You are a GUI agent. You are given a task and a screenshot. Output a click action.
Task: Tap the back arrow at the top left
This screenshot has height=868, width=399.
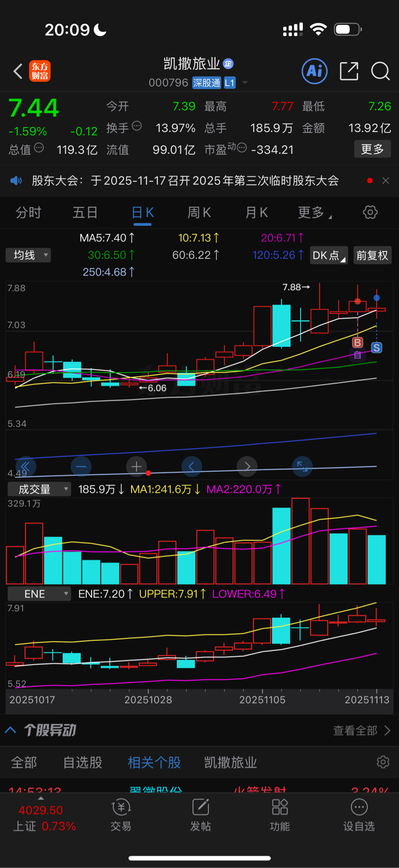18,71
